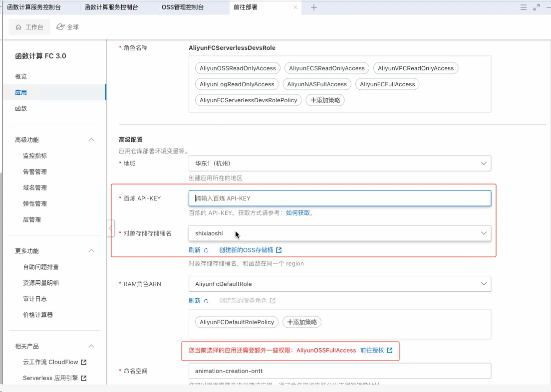Click the AliyunFCServerlessDevsRolePolicy tag
The image size is (551, 392).
click(x=249, y=100)
